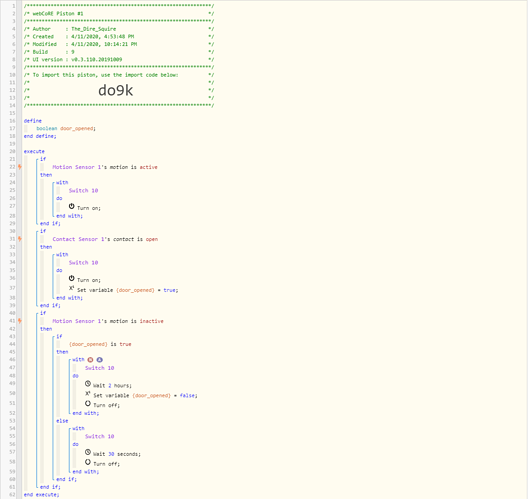Select the else branch keyword
The image size is (531, 499).
(x=62, y=421)
